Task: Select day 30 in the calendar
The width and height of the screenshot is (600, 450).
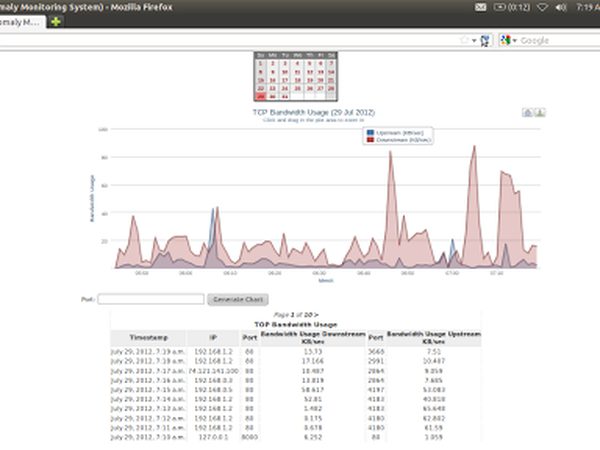Action: coord(272,96)
